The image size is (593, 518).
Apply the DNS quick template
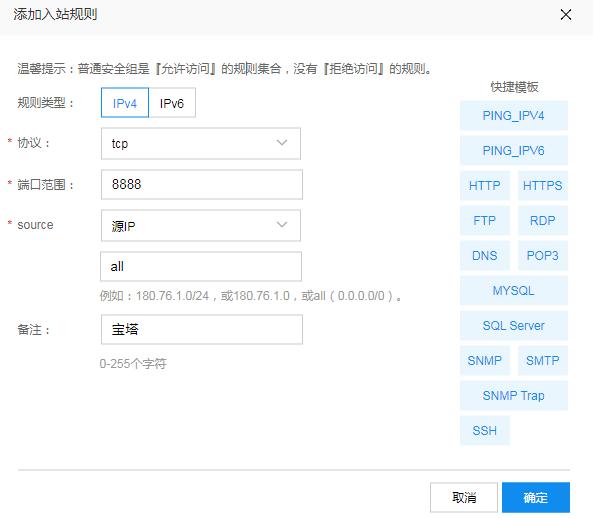coord(485,256)
